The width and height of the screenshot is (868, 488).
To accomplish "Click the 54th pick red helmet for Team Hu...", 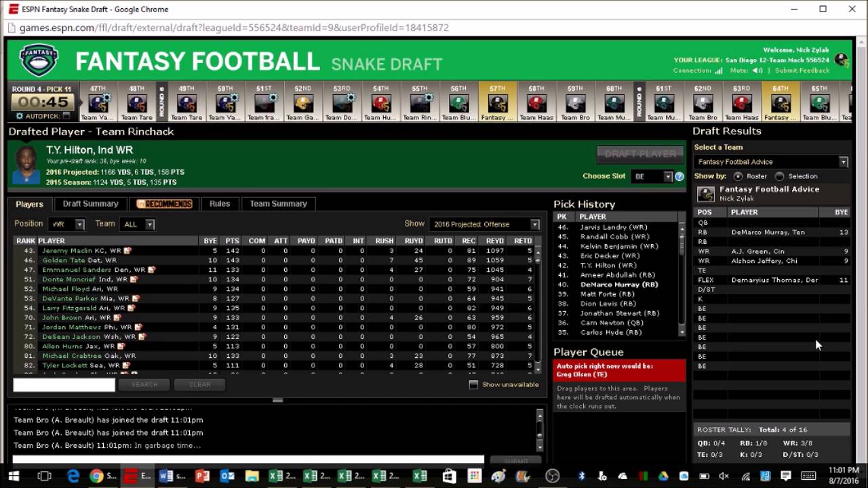I will click(x=381, y=103).
